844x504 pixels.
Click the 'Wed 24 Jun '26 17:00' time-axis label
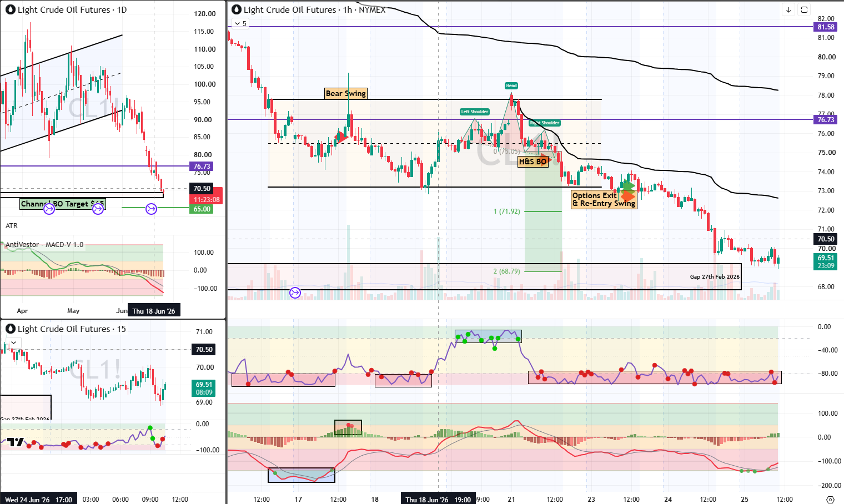[x=38, y=499]
